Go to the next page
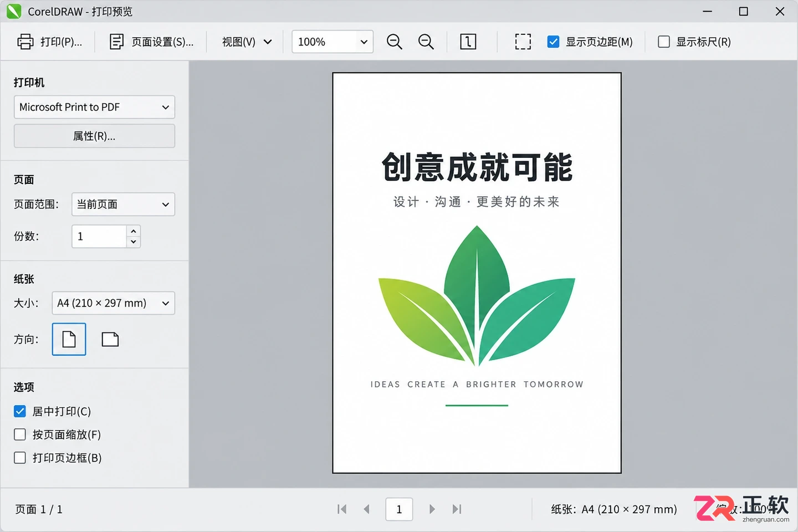Viewport: 798px width, 532px height. pos(432,509)
